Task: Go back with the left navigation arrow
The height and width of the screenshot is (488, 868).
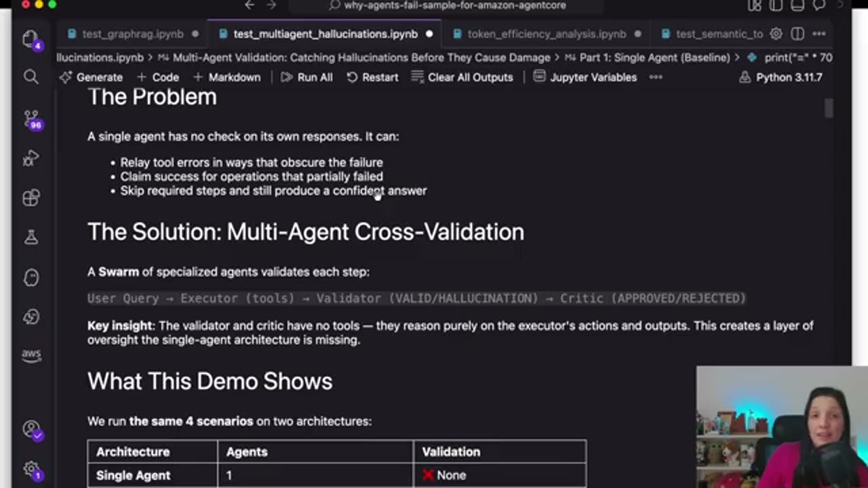Action: click(250, 5)
